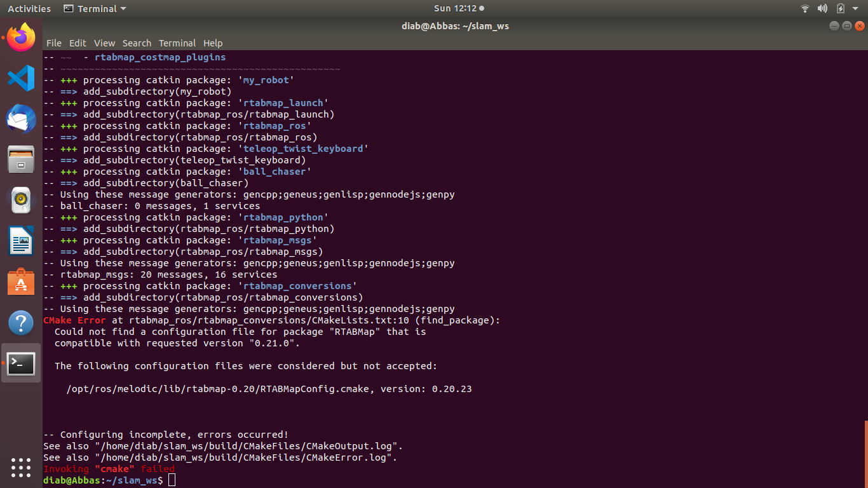Open the File menu

tap(54, 43)
